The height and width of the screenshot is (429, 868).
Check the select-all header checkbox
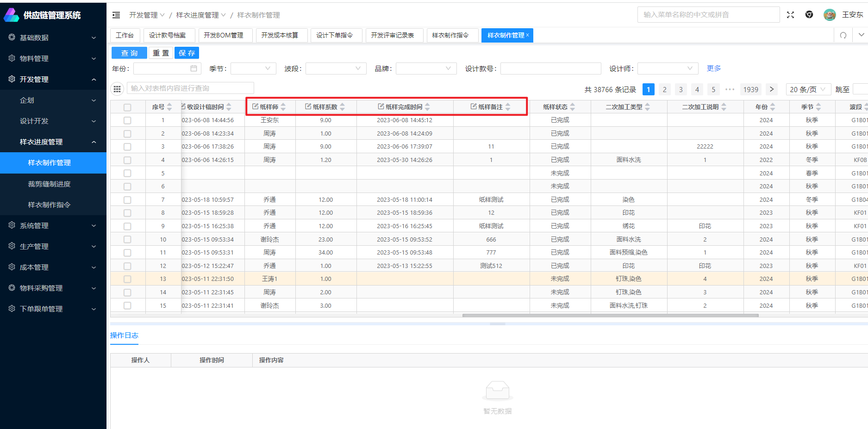[x=127, y=107]
